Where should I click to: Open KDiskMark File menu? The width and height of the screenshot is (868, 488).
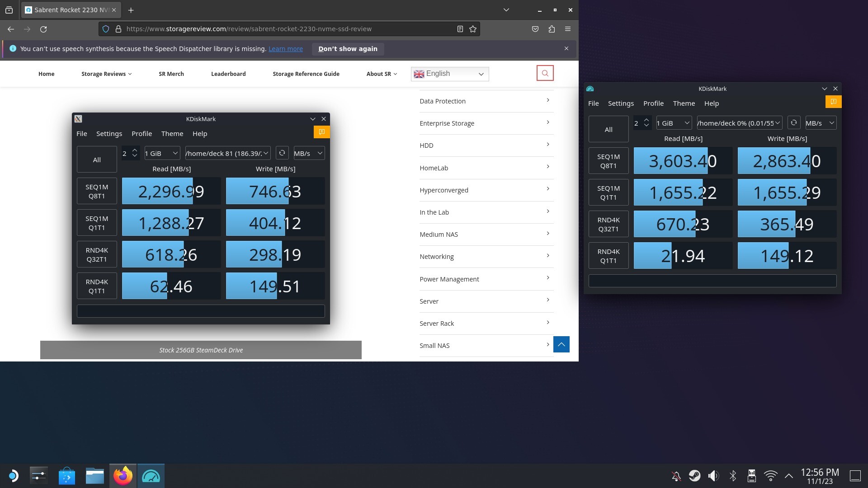(x=593, y=103)
